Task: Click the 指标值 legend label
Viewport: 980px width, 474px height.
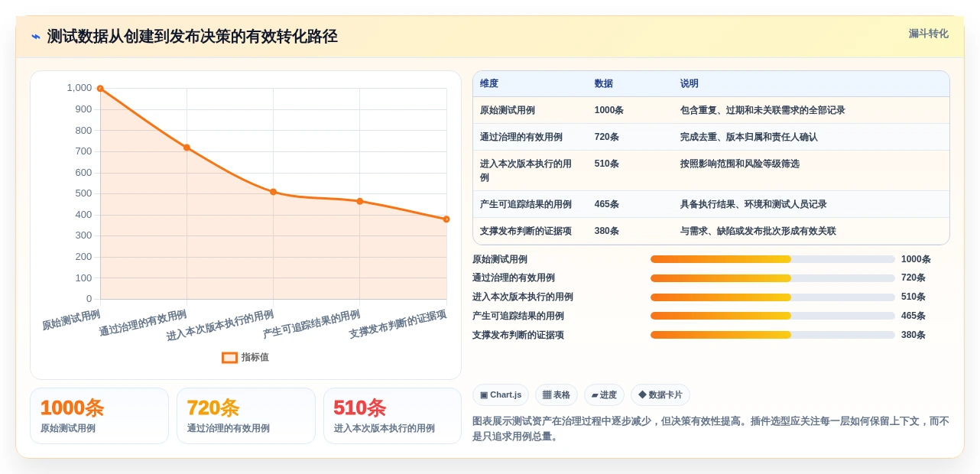Action: [x=255, y=357]
